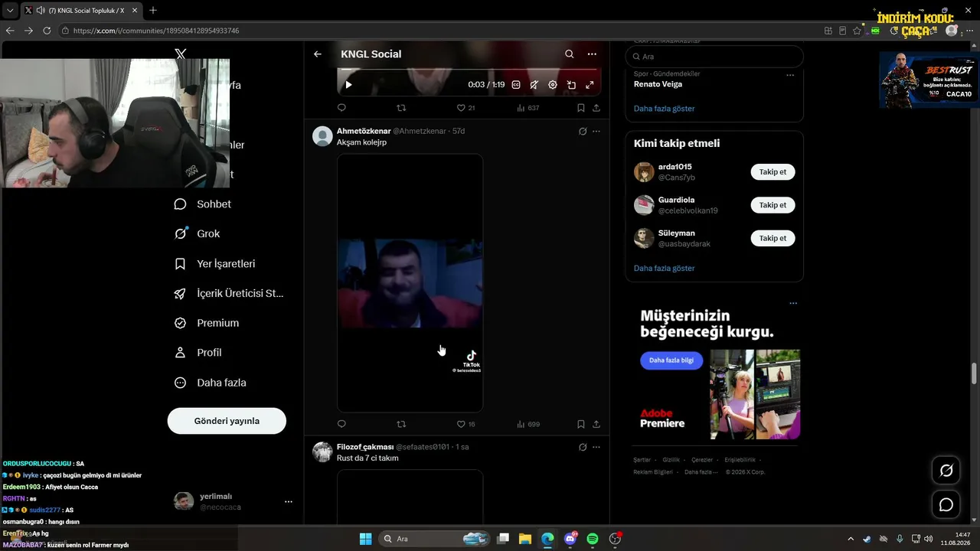Share Ahmetözkenar's post

pos(596,424)
